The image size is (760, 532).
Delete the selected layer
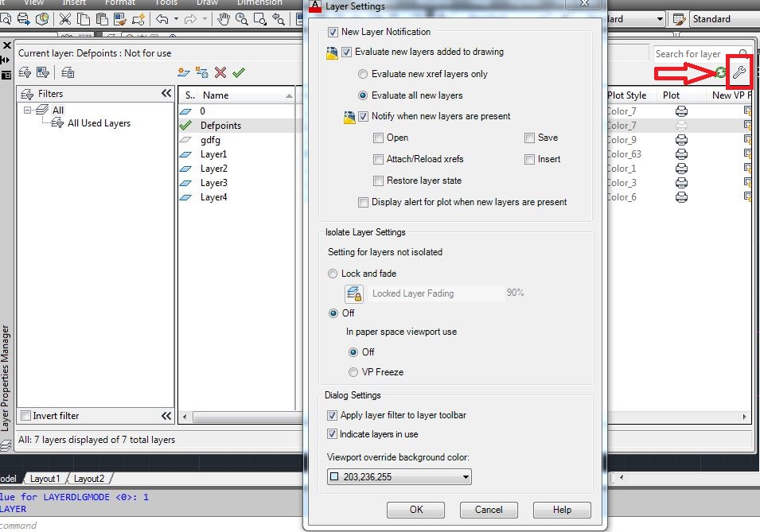point(220,72)
